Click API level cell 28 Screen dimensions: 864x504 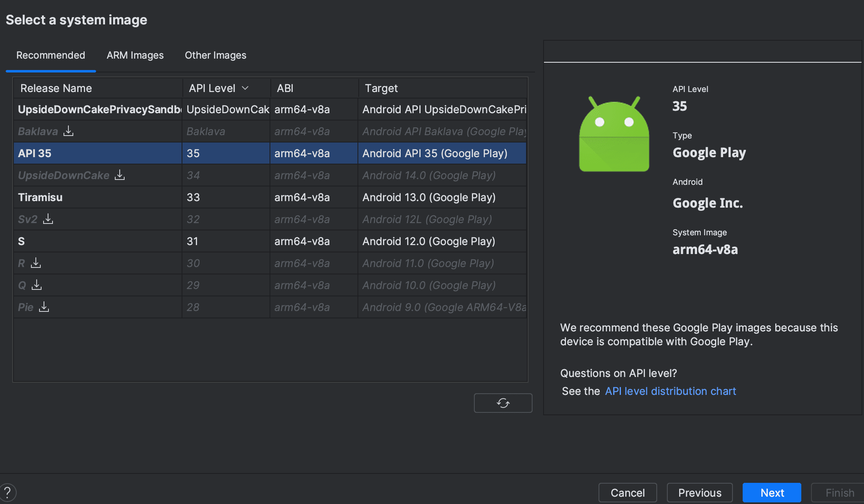[x=226, y=307]
